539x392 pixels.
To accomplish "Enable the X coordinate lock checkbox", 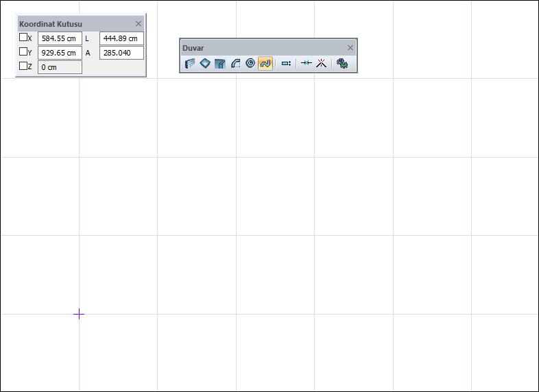I will (x=23, y=38).
